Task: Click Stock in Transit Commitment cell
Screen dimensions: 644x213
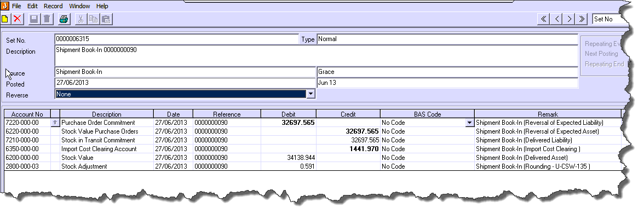Action: point(107,140)
